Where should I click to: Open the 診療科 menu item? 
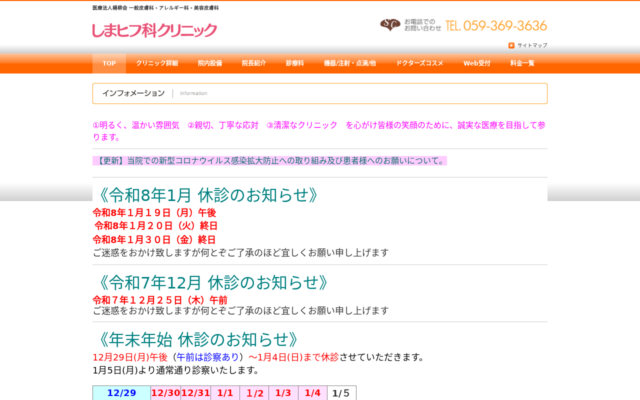click(295, 63)
